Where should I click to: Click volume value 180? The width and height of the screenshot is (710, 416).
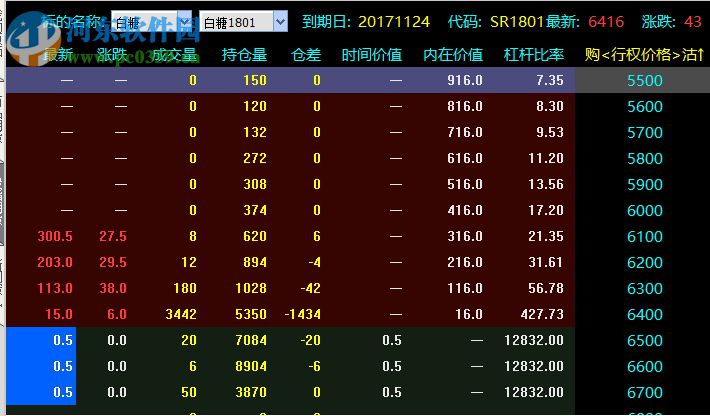tap(185, 288)
